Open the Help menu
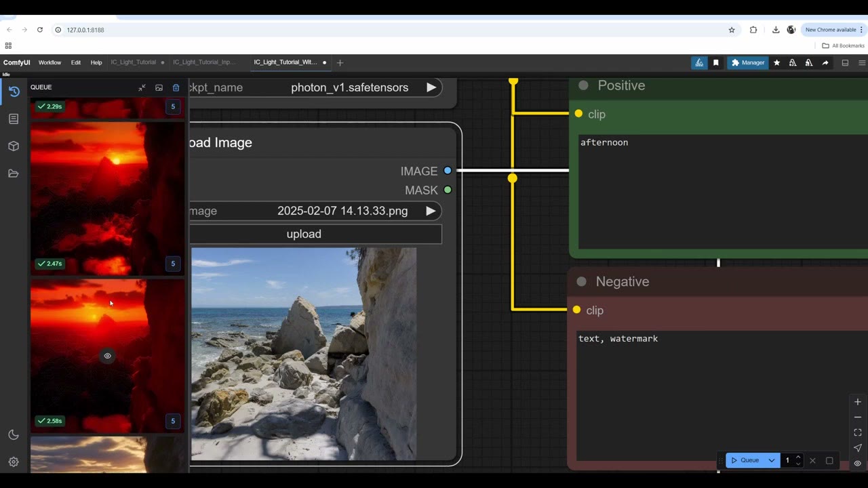 click(96, 62)
